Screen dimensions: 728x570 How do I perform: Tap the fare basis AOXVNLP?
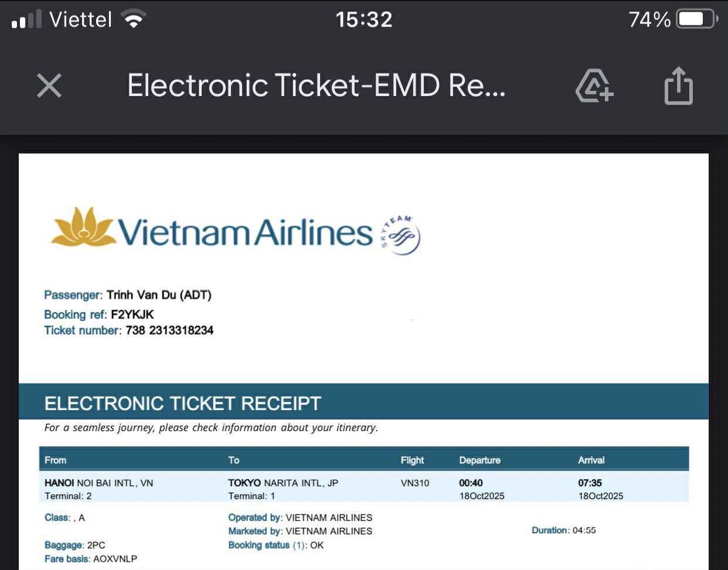click(115, 559)
